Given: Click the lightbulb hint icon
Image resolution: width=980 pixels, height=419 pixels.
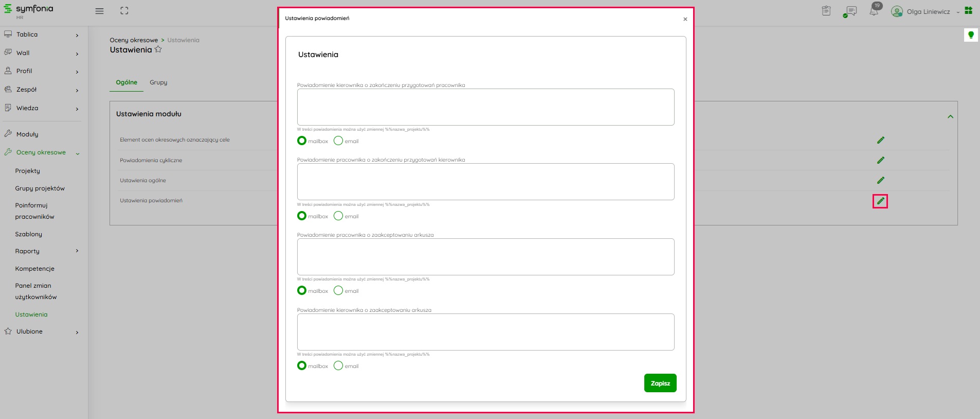Looking at the screenshot, I should point(971,35).
